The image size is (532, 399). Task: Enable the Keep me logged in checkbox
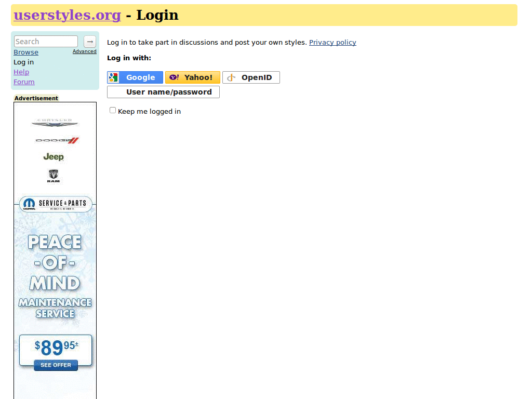click(x=113, y=110)
